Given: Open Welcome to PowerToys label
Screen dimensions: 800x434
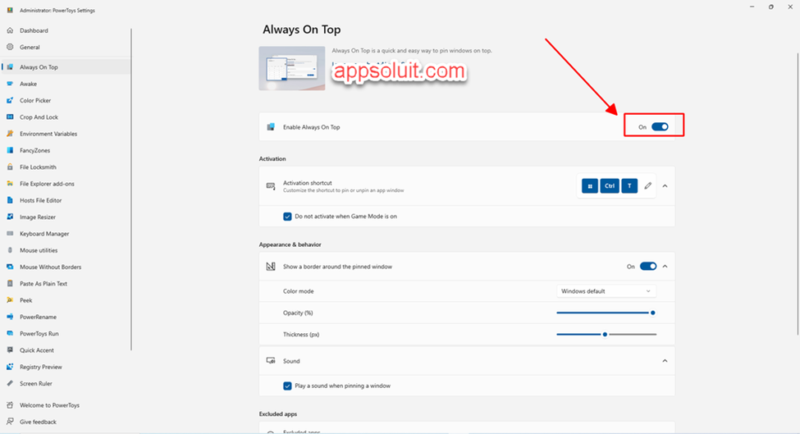Looking at the screenshot, I should pos(49,405).
